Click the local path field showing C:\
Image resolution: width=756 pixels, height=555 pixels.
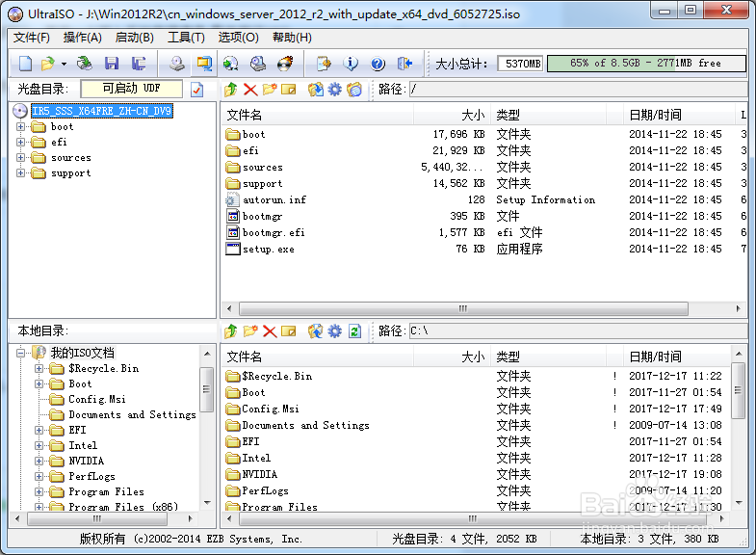coord(578,331)
